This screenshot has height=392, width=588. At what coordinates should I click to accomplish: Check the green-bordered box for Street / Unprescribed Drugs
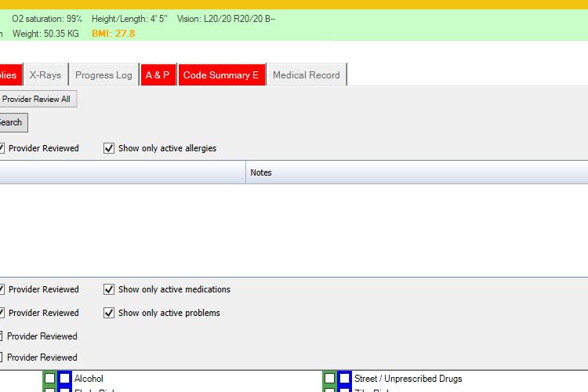(329, 378)
